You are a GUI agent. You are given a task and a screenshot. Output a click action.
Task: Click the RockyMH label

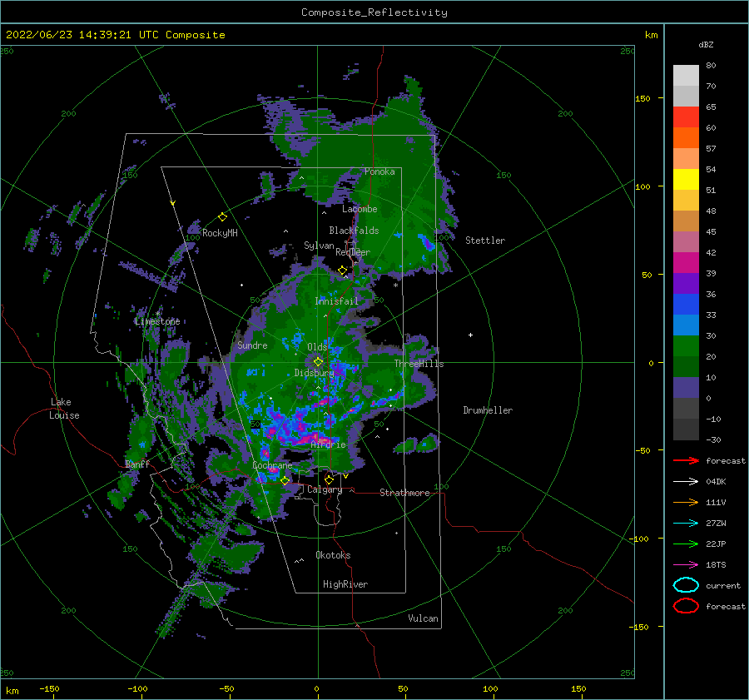click(220, 233)
